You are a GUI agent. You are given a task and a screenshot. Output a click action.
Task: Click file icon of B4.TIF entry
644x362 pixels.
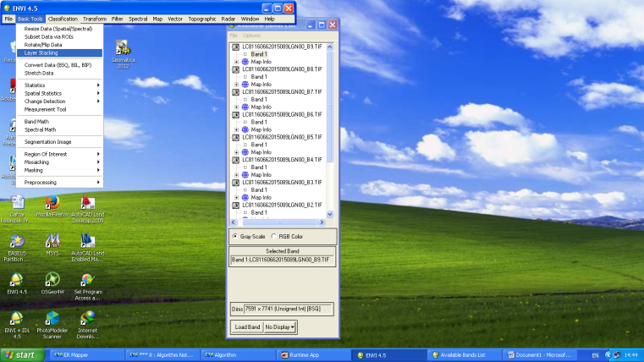click(236, 160)
